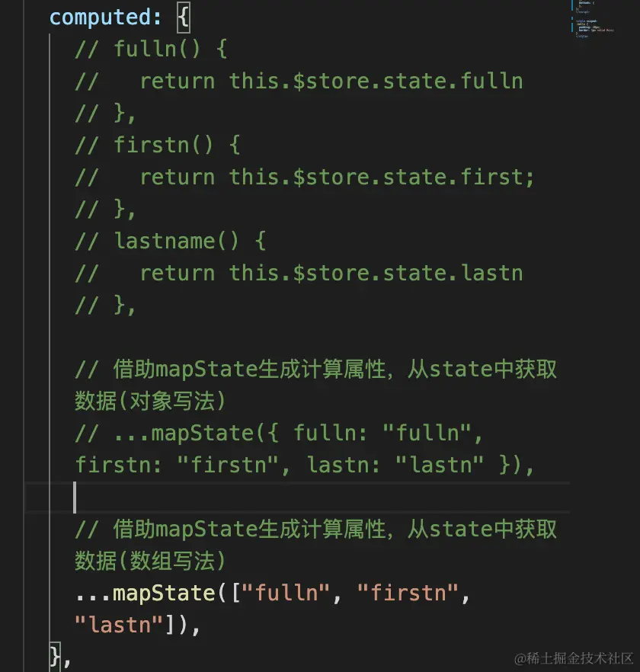Click the commented lastname() function line
The image size is (640, 672).
(x=171, y=241)
